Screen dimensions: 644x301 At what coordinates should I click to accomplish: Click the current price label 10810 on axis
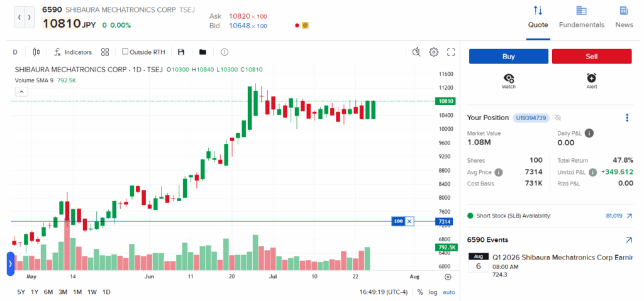coord(446,101)
